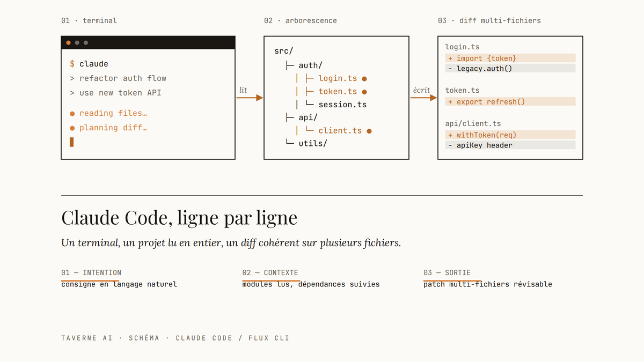This screenshot has width=644, height=362.
Task: Click the 'reading files…' status line
Action: click(x=113, y=114)
